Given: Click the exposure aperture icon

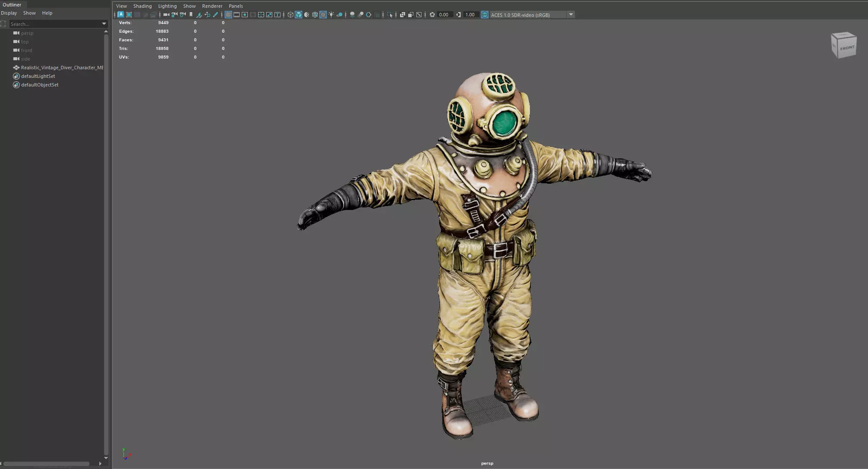Looking at the screenshot, I should [432, 15].
